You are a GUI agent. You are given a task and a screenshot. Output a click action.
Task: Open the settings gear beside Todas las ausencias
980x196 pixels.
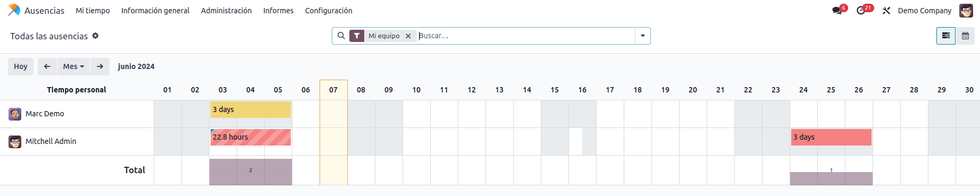coord(95,36)
